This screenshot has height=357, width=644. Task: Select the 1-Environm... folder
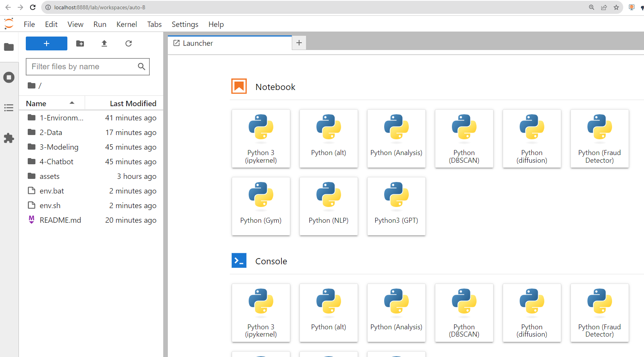tap(91, 118)
